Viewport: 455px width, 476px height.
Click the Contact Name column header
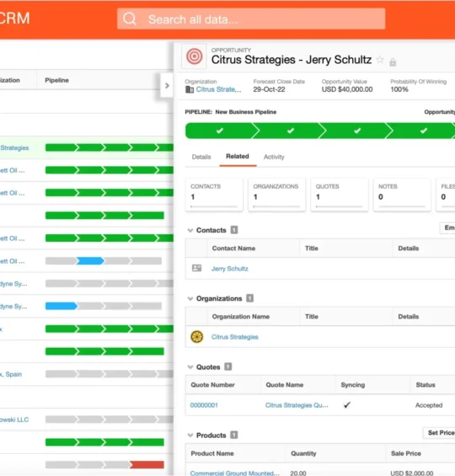[233, 249]
